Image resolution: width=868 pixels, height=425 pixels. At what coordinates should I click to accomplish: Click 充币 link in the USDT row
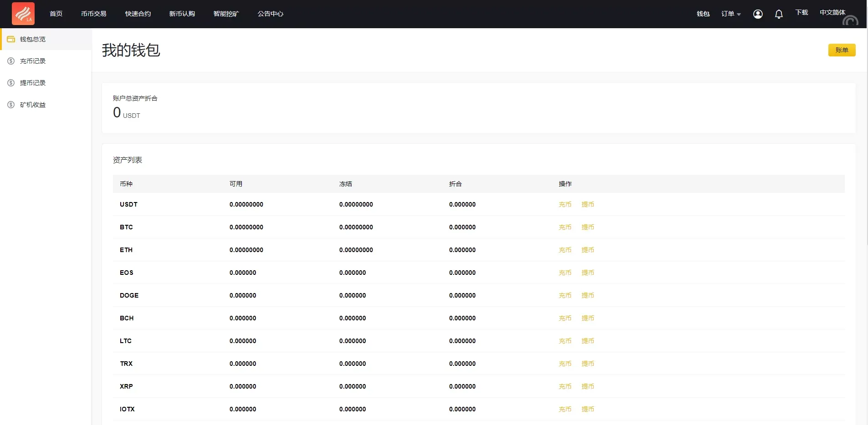pos(565,205)
